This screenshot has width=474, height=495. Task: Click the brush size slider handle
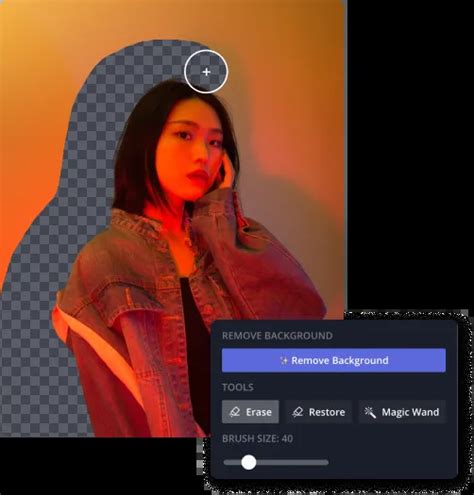point(248,462)
